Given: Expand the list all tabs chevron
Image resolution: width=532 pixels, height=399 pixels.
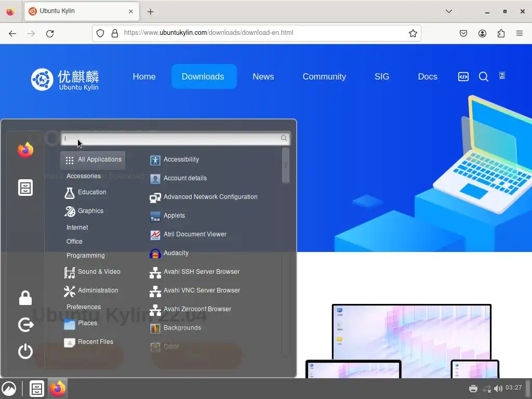Looking at the screenshot, I should (448, 11).
